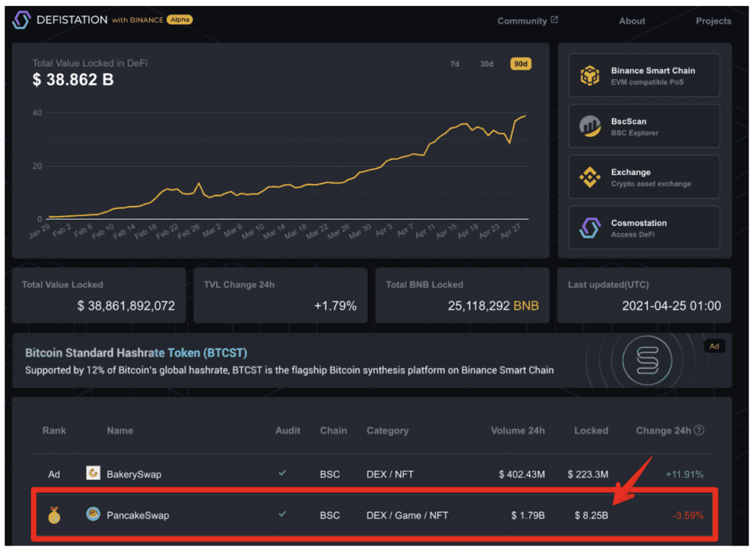This screenshot has height=553, width=756.
Task: Click the BTCST circular logo in ad banner
Action: (x=647, y=361)
